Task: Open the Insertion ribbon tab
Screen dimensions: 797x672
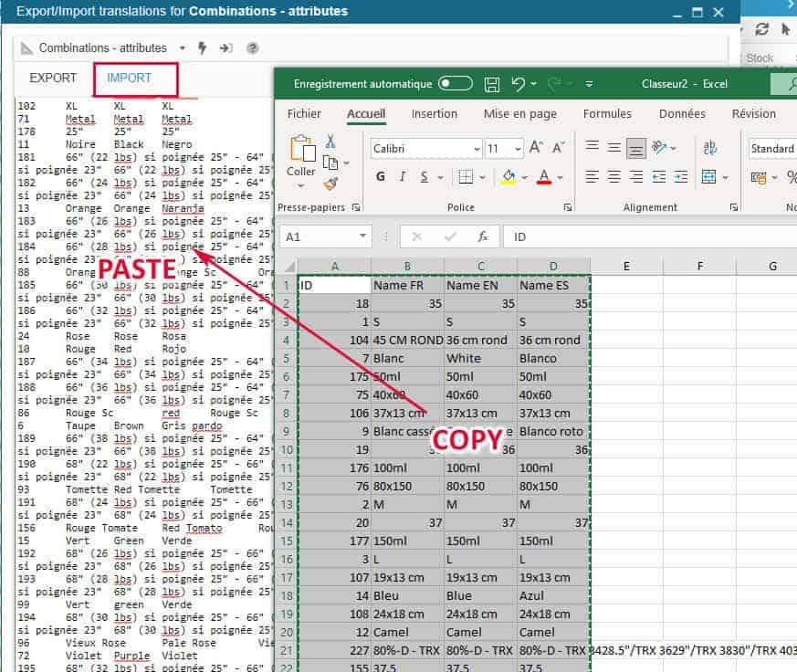Action: (x=435, y=114)
